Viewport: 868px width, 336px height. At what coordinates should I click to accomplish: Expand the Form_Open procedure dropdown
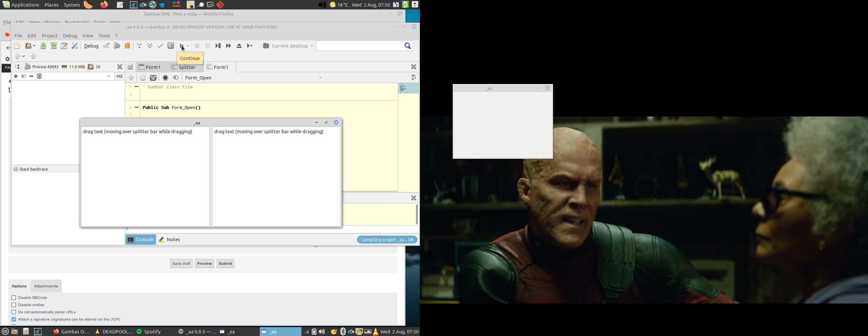[x=320, y=78]
